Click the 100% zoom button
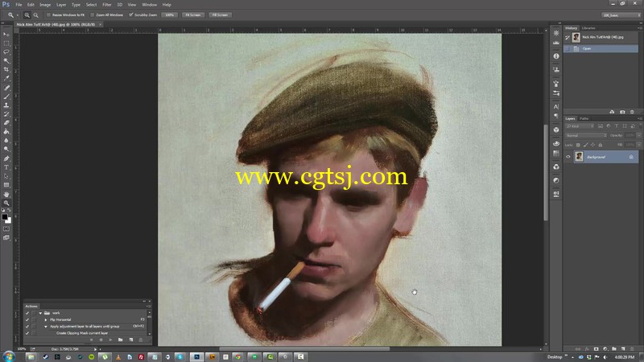 pos(169,15)
